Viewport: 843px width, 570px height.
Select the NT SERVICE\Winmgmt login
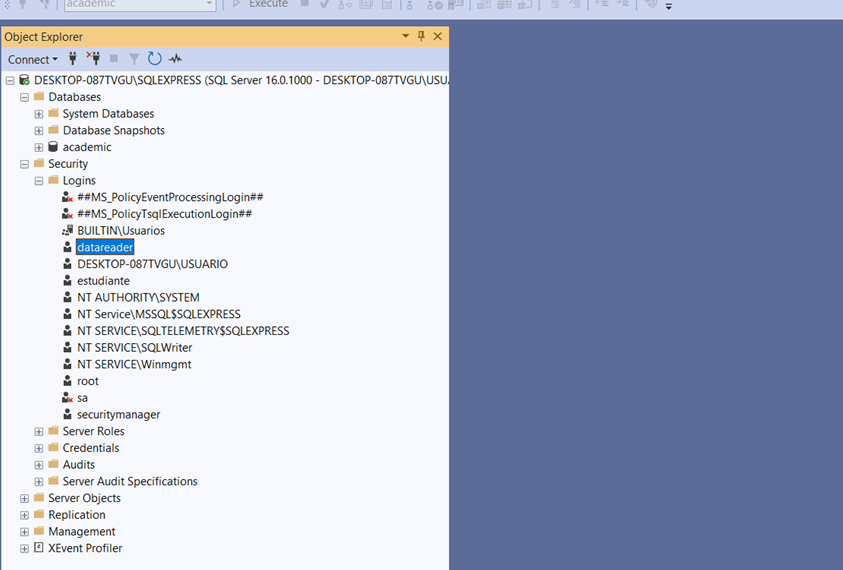[134, 364]
